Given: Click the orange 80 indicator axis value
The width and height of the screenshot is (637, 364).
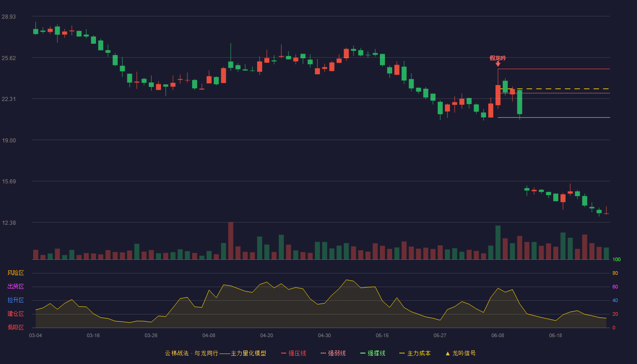Looking at the screenshot, I should point(615,273).
